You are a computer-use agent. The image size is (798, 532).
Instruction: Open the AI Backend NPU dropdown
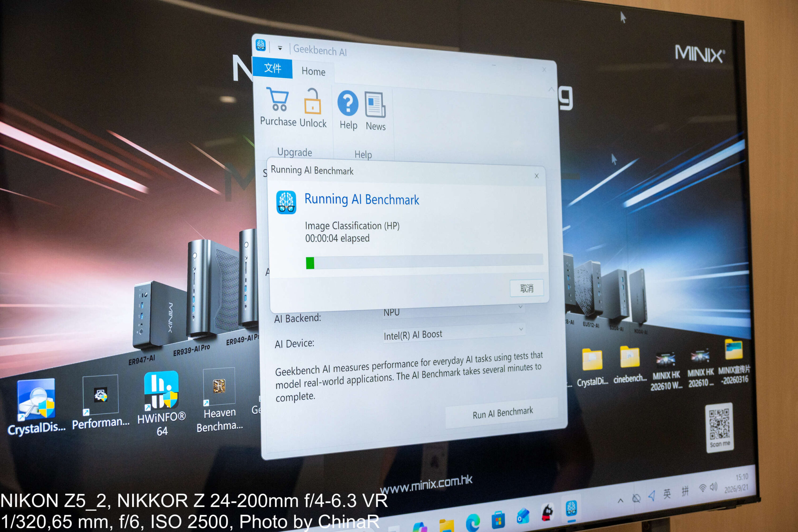pos(454,310)
